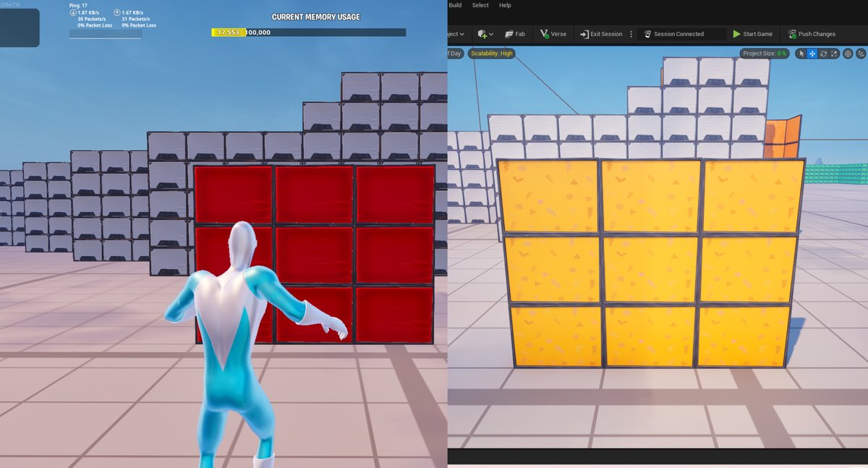
Task: Click the Push Changes button
Action: (812, 34)
